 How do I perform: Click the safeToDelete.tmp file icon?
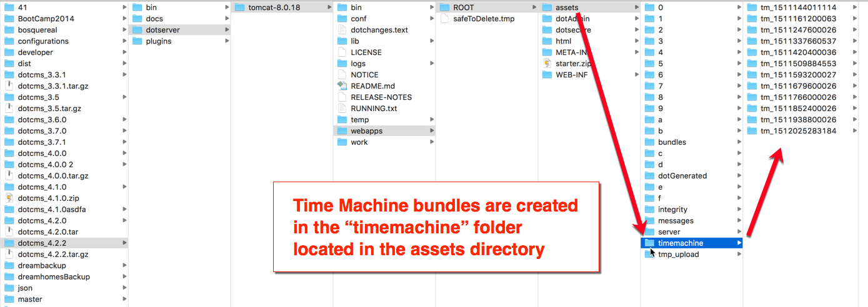(x=444, y=19)
